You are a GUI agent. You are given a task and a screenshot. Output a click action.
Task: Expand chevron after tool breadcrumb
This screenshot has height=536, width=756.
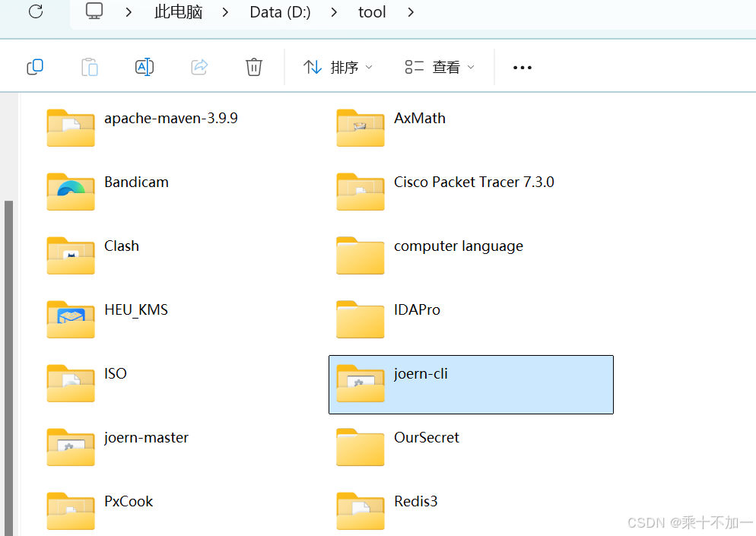coord(411,12)
